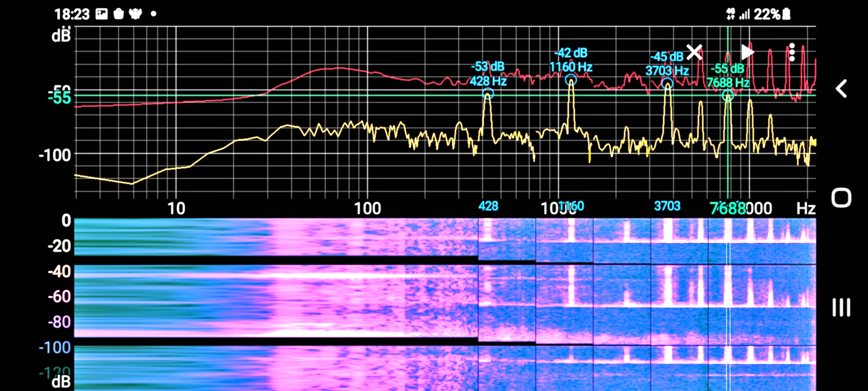
Task: Select the 428 Hz peak marker circle
Action: (488, 94)
